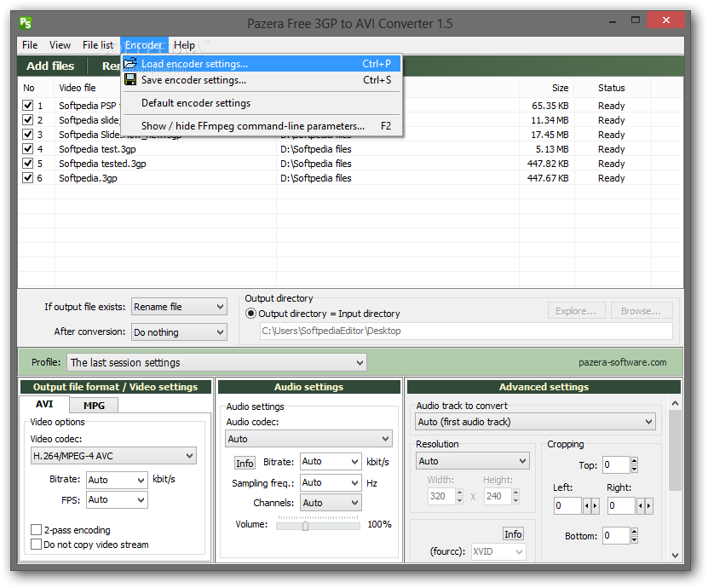Image resolution: width=708 pixels, height=588 pixels.
Task: Click the Top cropping input field
Action: 616,464
